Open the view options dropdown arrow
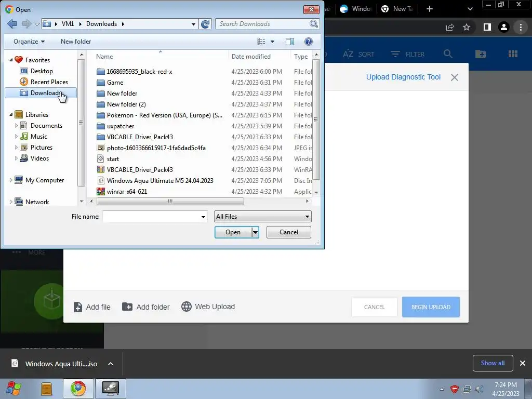This screenshot has width=532, height=399. (272, 42)
